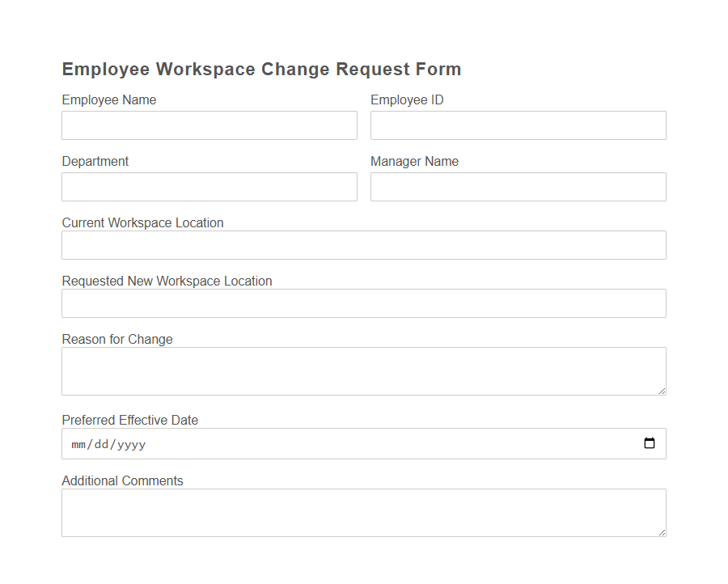
Task: Click the month segment of the date field
Action: click(78, 444)
